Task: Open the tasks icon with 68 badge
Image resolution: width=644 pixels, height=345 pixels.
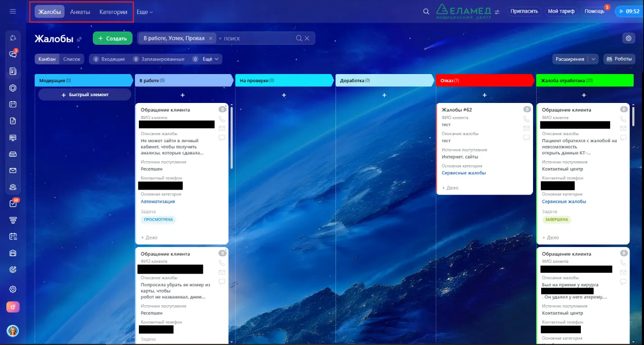Action: pyautogui.click(x=13, y=203)
